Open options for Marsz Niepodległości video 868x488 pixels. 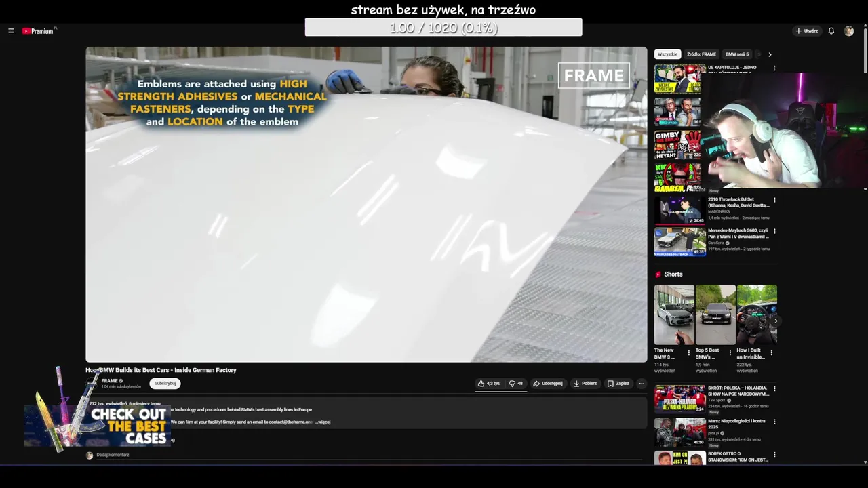point(774,422)
